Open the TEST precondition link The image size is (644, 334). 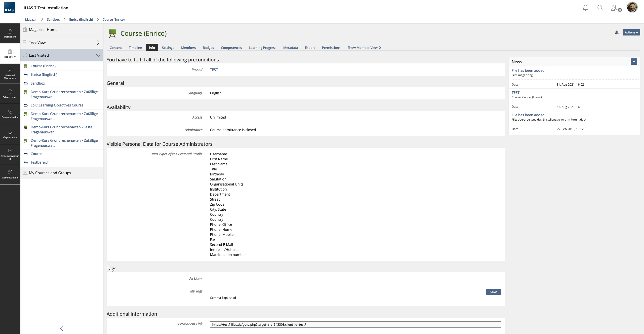click(x=214, y=70)
